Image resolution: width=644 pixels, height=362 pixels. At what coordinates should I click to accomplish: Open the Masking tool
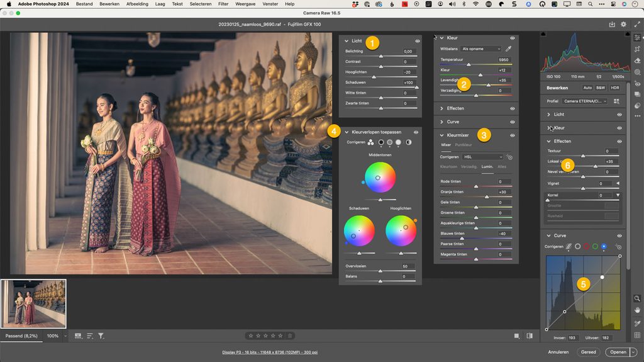pyautogui.click(x=637, y=72)
